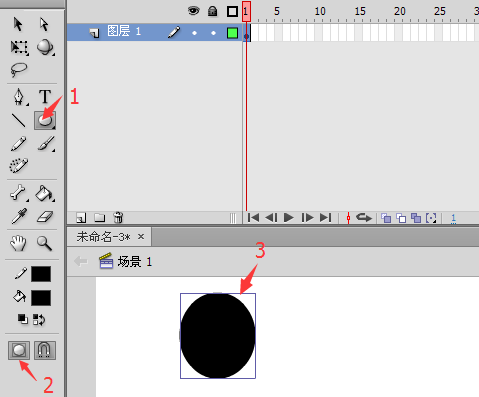Toggle visibility dot of 图层 1

coord(194,33)
